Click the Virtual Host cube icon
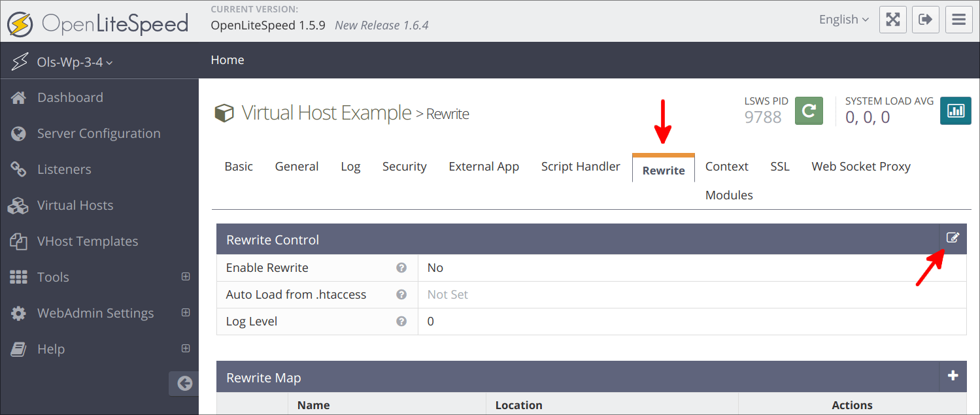 pos(224,114)
